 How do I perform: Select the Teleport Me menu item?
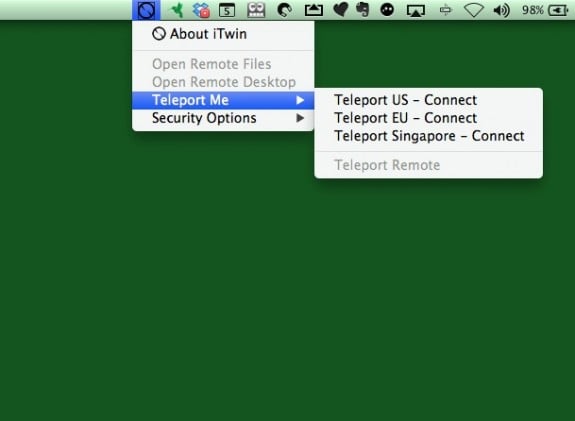coord(223,100)
